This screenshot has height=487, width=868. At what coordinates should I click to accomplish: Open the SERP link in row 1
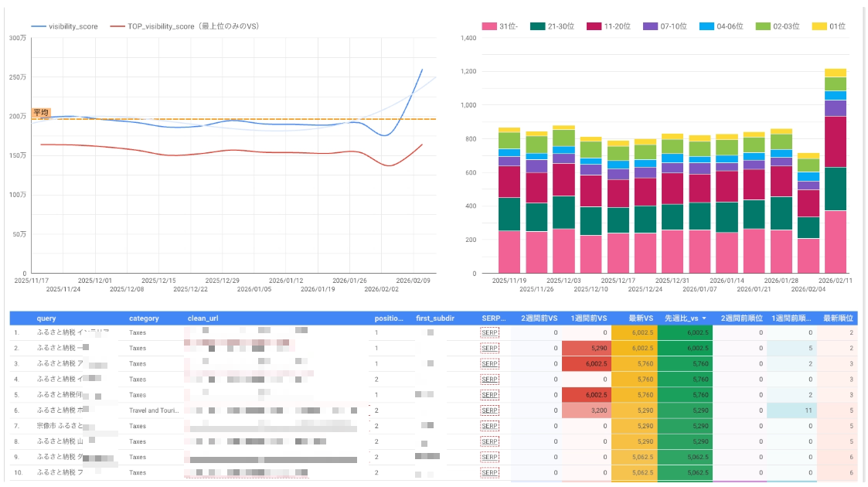[x=489, y=332]
